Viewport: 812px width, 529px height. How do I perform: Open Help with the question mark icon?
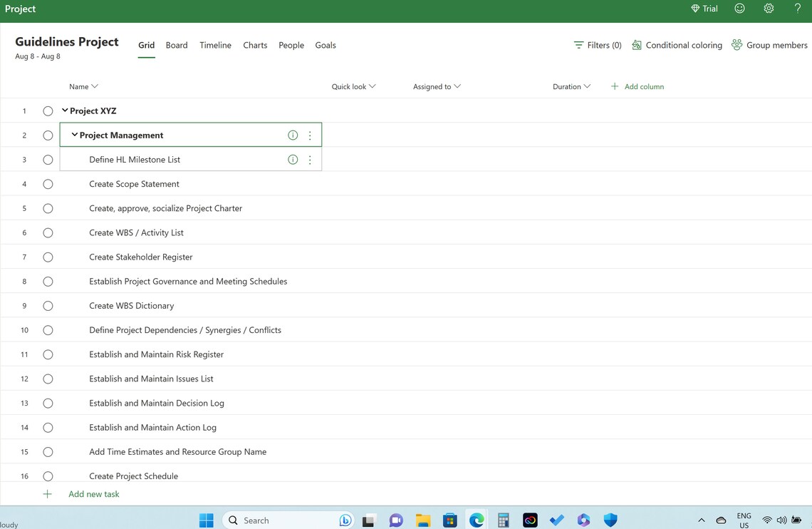pos(797,9)
